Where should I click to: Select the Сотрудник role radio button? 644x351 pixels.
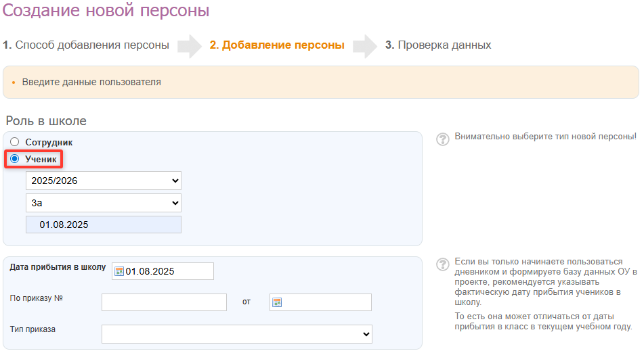[15, 143]
